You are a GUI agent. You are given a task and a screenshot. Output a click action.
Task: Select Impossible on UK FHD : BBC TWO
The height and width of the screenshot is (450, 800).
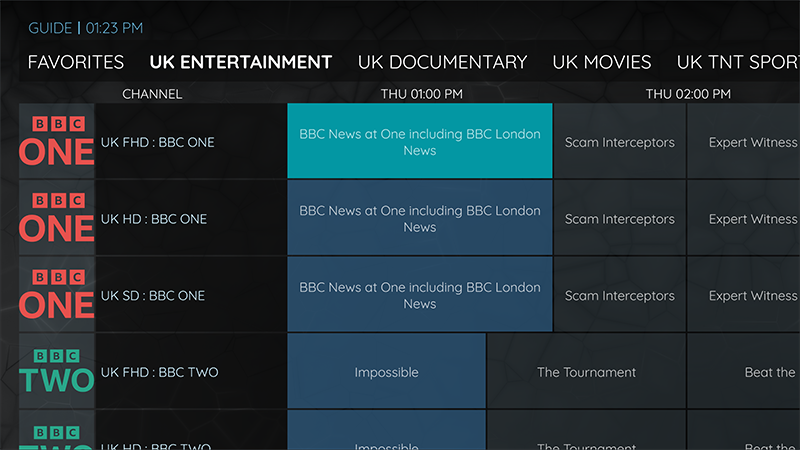coord(386,372)
